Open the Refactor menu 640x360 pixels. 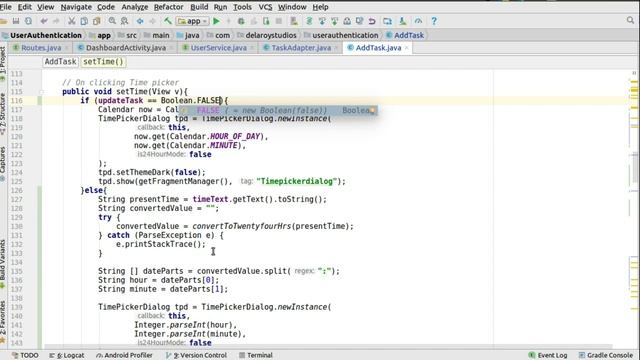[168, 7]
